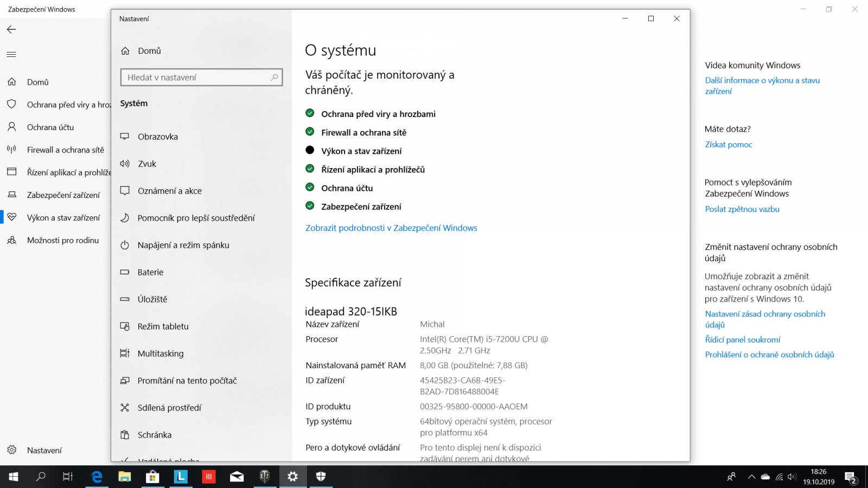
Task: Click the Úložiště drive icon
Action: [x=125, y=299]
